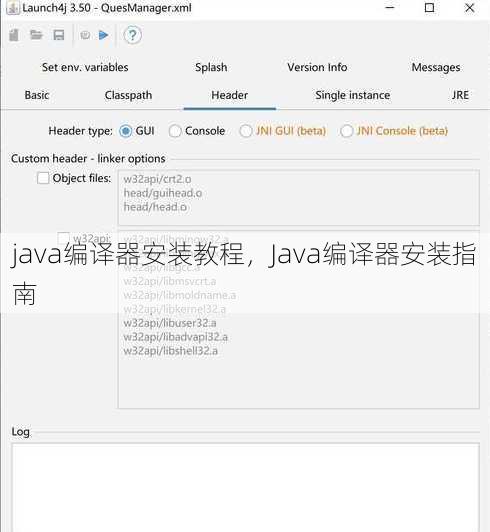Open the Messages tab

tap(436, 67)
